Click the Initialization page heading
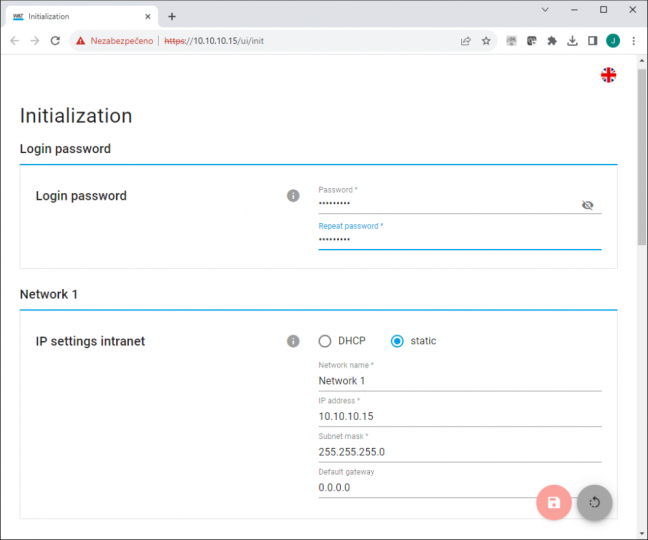This screenshot has width=648, height=540. [76, 116]
